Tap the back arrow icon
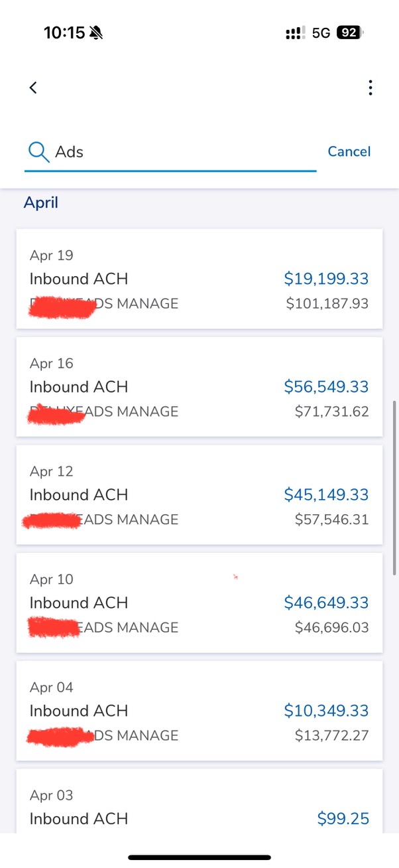 pyautogui.click(x=33, y=88)
